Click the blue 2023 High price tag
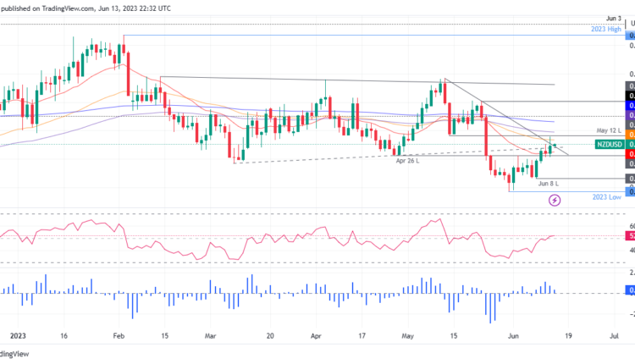Screen dimensions: 635x364 click(x=630, y=36)
